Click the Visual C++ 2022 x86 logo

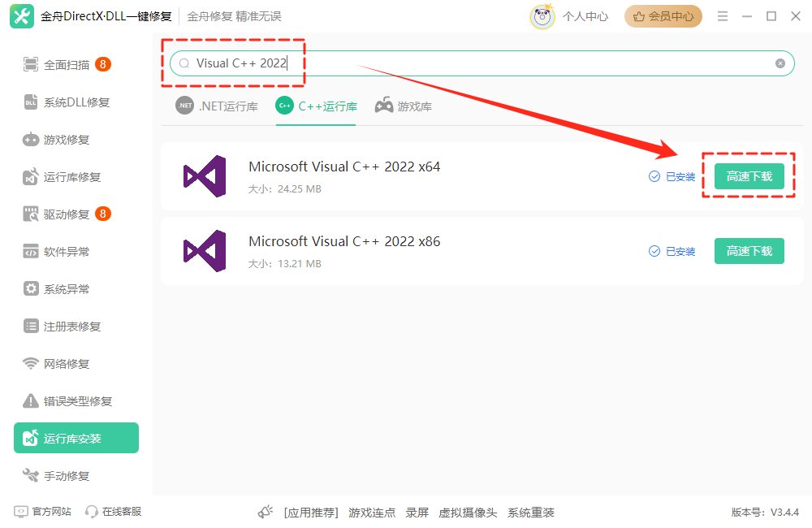(x=205, y=251)
